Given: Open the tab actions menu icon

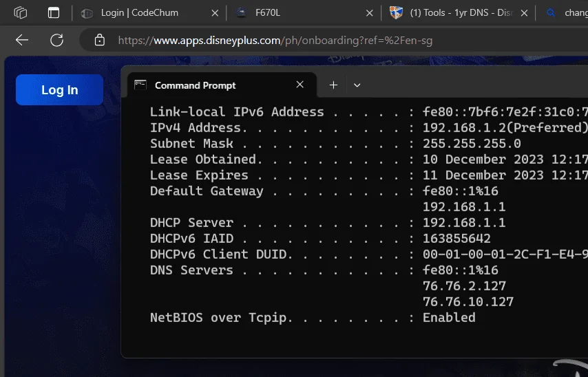Looking at the screenshot, I should (54, 13).
